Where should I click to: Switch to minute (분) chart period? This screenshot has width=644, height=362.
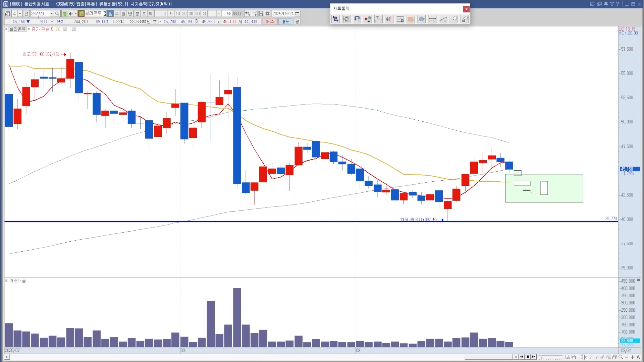coord(137,14)
